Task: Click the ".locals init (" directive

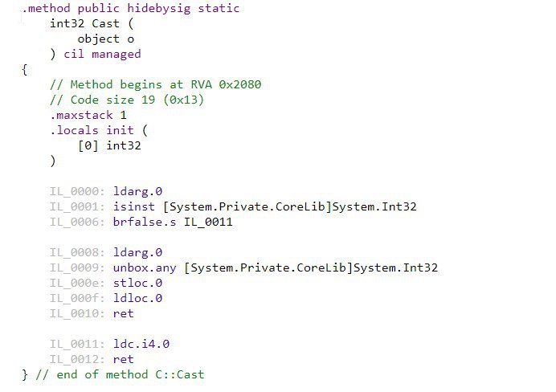Action: click(99, 130)
